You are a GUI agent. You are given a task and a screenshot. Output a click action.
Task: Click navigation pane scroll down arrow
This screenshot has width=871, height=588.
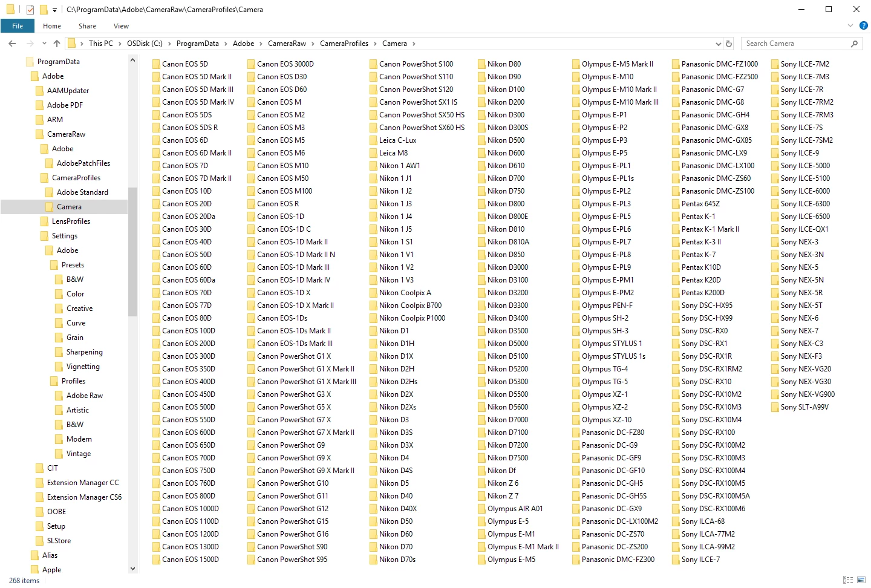pos(132,569)
